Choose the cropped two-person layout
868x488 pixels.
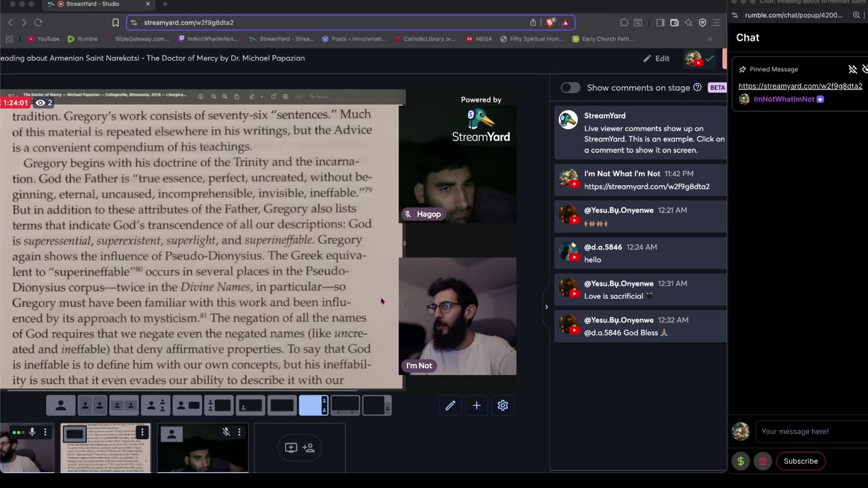123,405
